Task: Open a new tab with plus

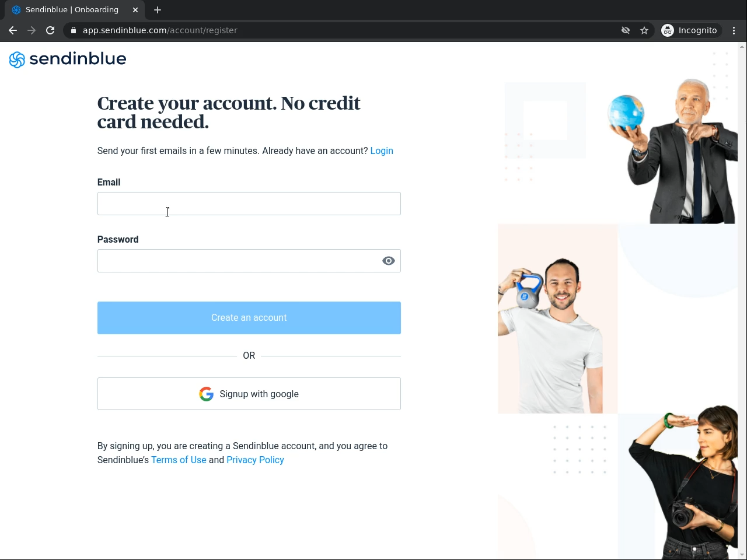Action: (x=158, y=10)
